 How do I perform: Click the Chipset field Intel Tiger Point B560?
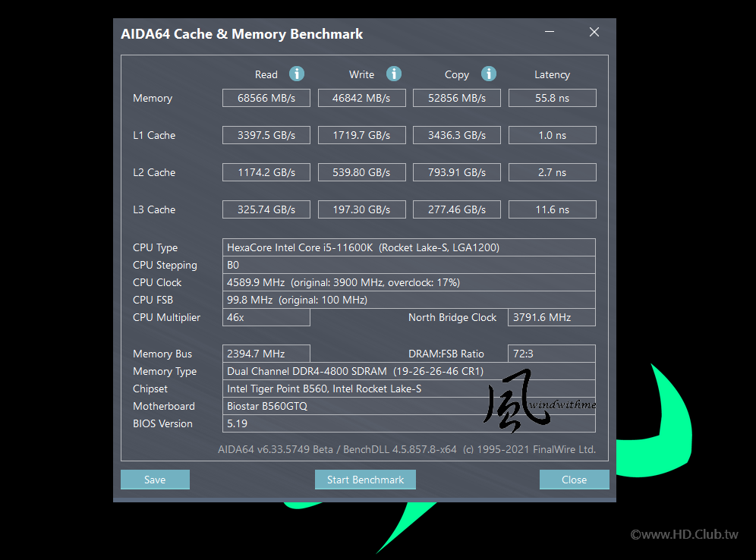click(x=409, y=389)
